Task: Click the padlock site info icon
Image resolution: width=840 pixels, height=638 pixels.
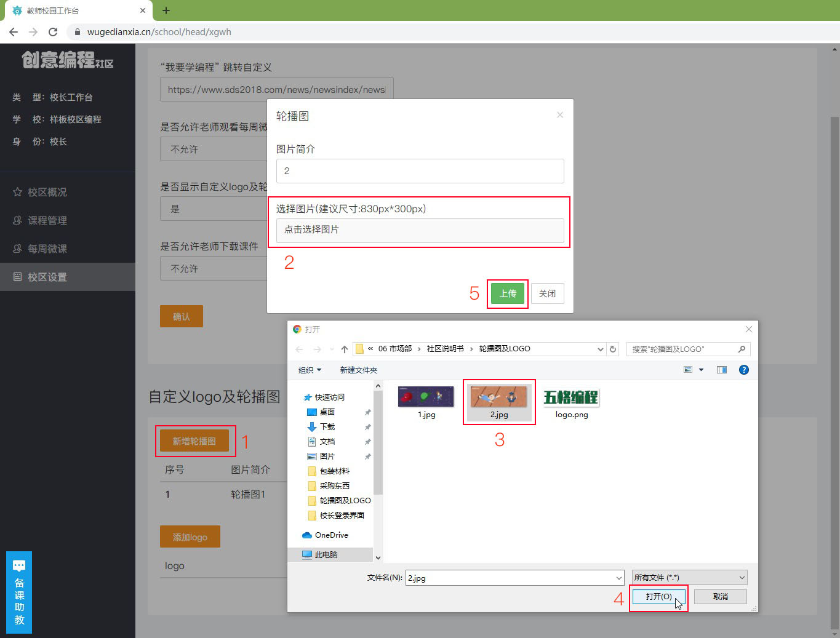Action: (78, 32)
